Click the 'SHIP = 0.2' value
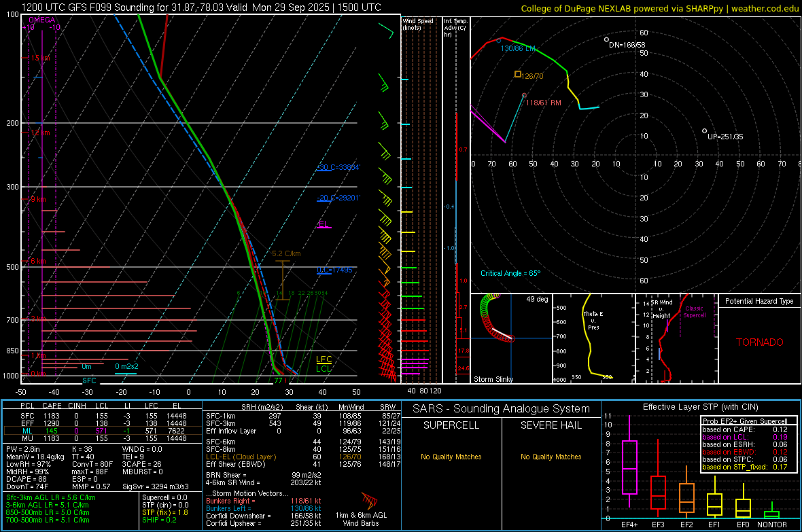This screenshot has height=532, width=802. coord(159,520)
